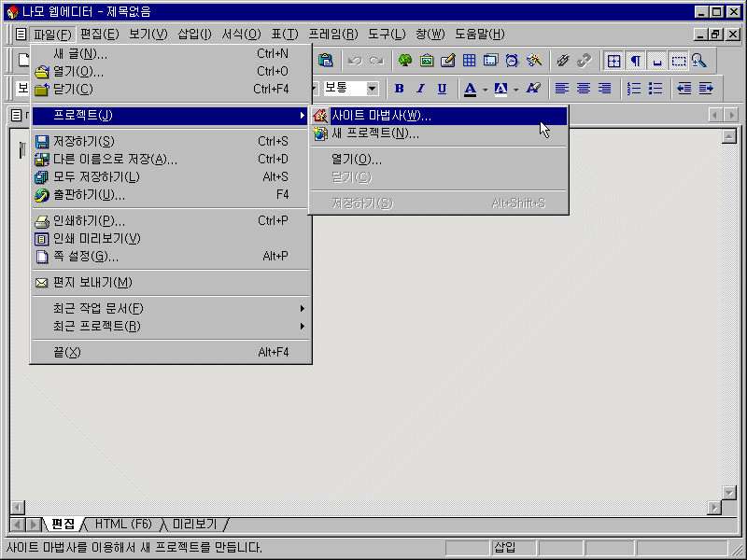Click the document icon left of 파일(F) menu
This screenshot has height=560, width=747.
pos(21,35)
